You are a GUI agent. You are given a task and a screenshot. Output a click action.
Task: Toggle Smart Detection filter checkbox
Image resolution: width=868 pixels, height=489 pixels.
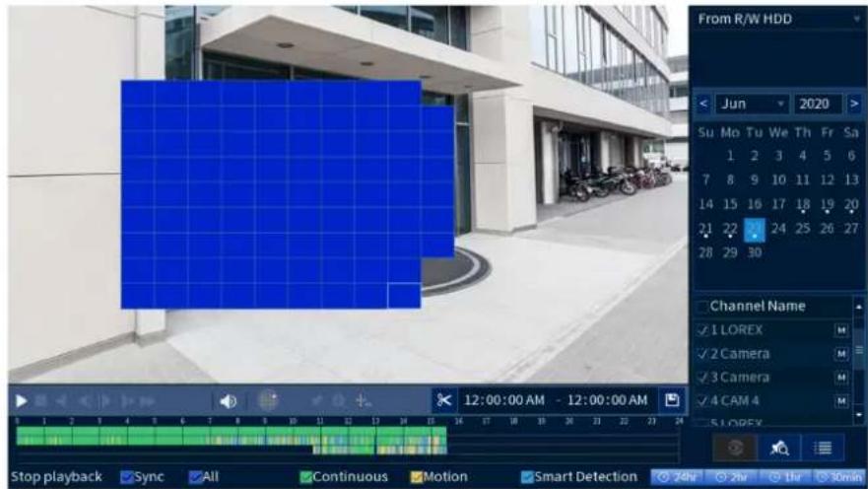tap(527, 477)
